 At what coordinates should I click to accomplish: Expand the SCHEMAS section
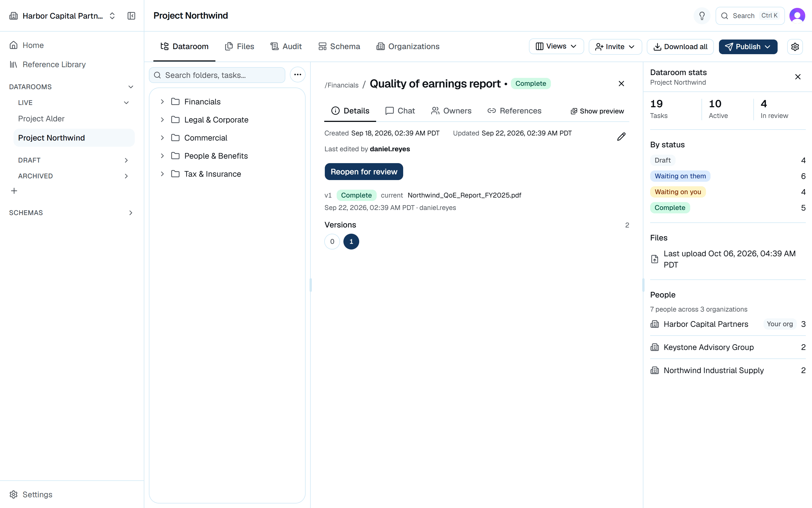click(x=131, y=213)
